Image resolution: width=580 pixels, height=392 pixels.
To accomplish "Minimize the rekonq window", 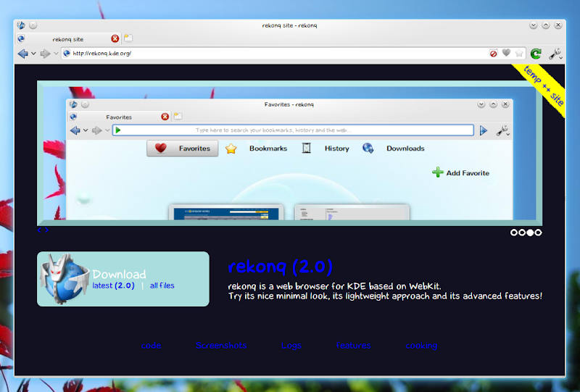I will click(x=533, y=25).
